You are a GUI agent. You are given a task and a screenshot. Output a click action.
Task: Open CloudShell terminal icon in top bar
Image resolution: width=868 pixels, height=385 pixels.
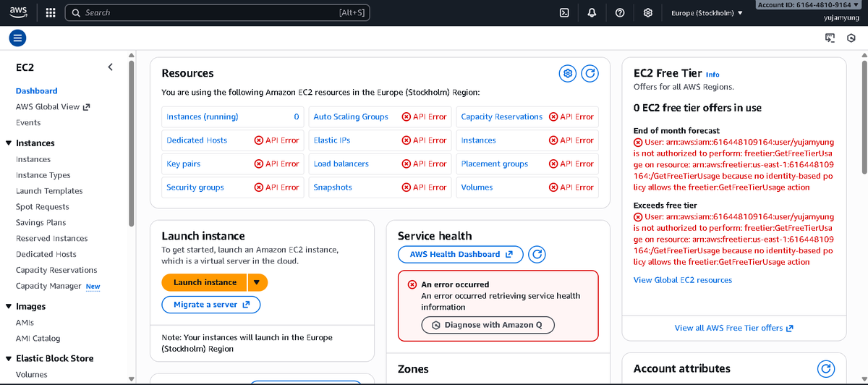(564, 13)
